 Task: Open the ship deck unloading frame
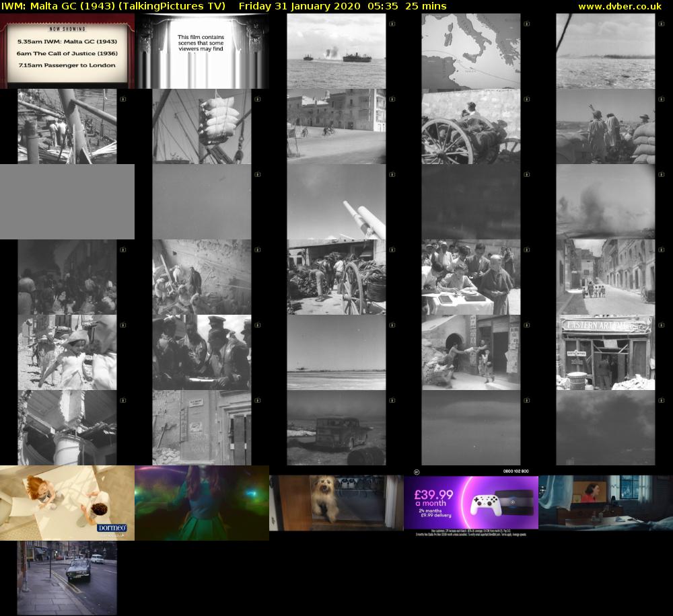(67, 126)
